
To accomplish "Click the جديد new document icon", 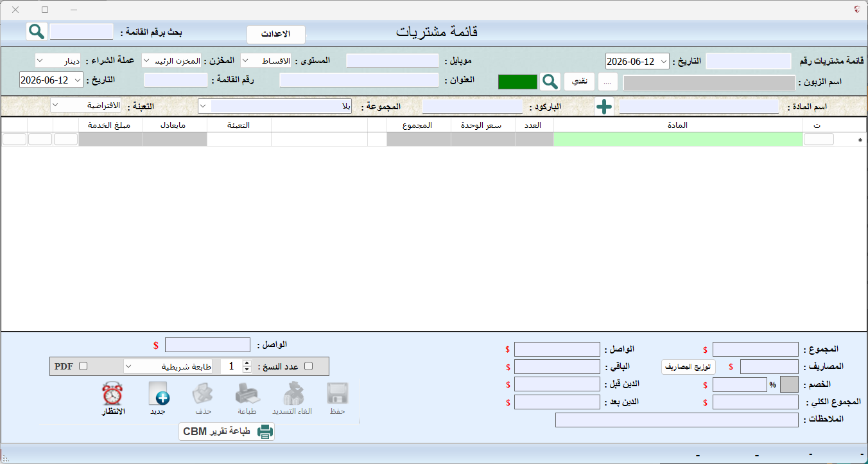I will [158, 398].
